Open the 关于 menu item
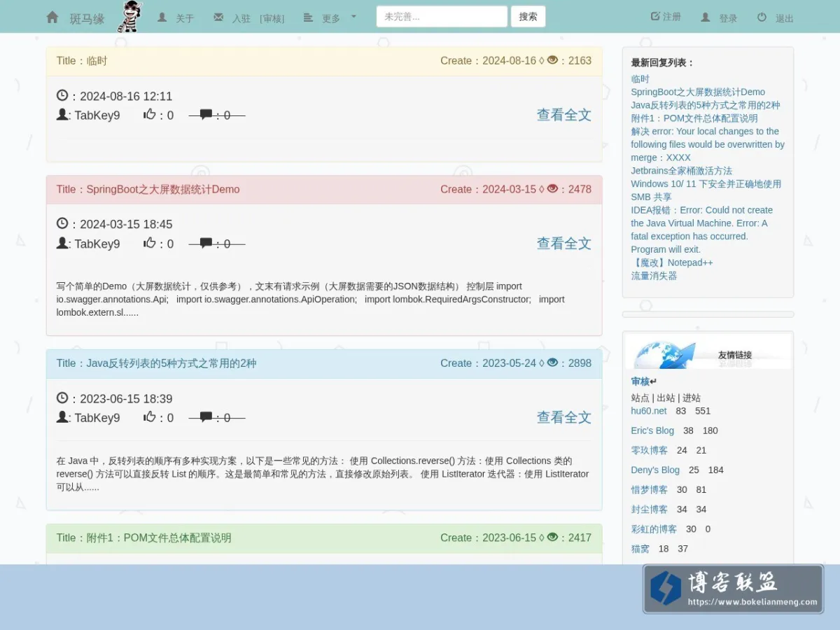840x630 pixels. [176, 17]
